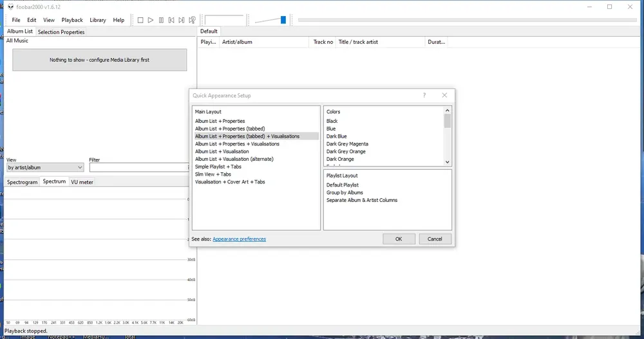Switch to the Selection Properties tab
Viewport: 644px width, 339px height.
(61, 32)
